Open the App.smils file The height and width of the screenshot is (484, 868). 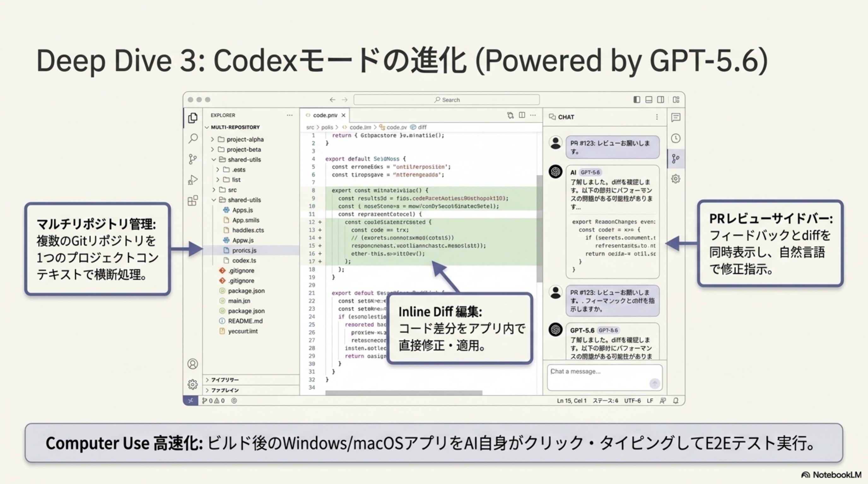pos(241,220)
